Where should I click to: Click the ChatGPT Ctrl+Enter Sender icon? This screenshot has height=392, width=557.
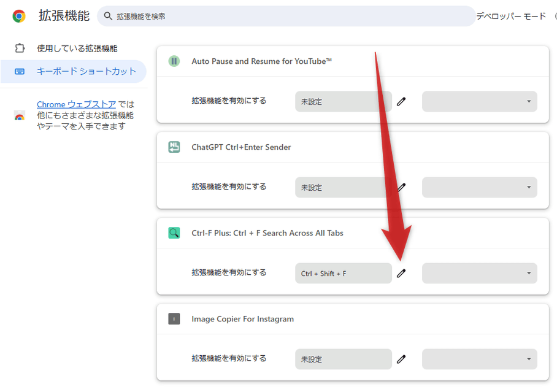click(174, 147)
